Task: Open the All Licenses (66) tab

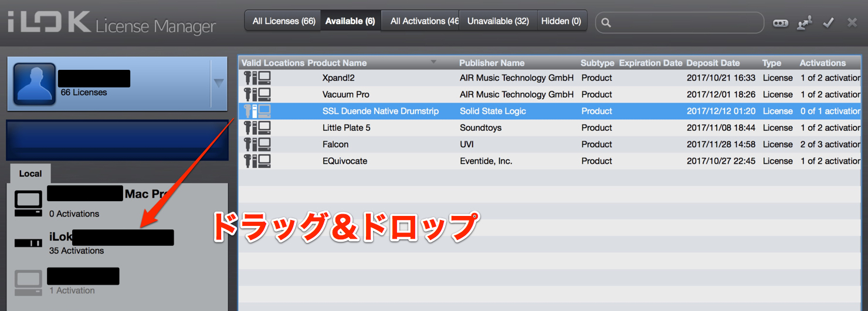Action: 284,21
